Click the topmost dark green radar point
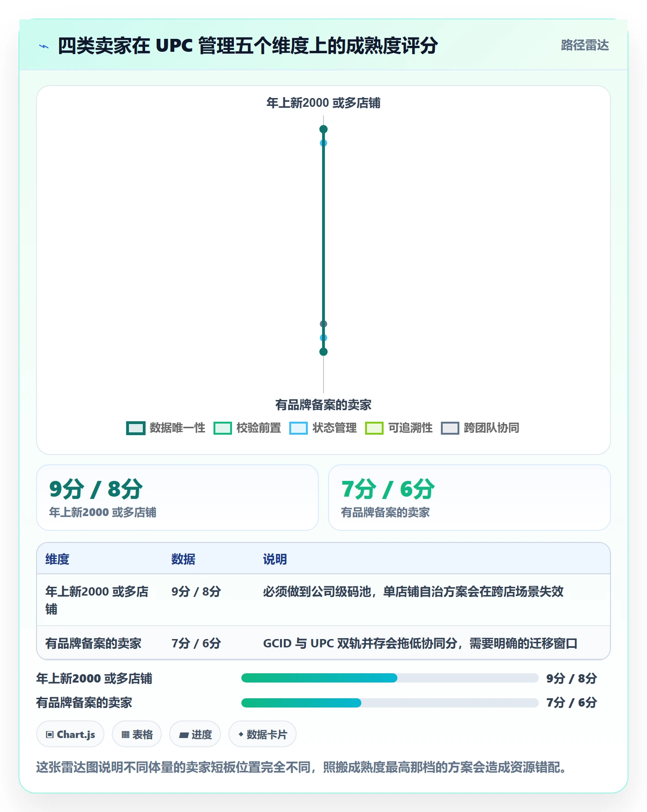The width and height of the screenshot is (647, 812). (x=323, y=129)
